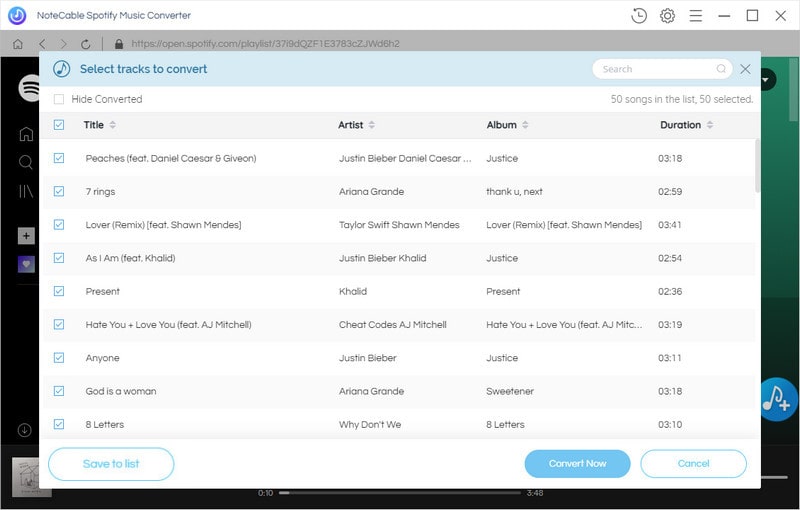
Task: Close the Select tracks dialog
Action: point(745,69)
